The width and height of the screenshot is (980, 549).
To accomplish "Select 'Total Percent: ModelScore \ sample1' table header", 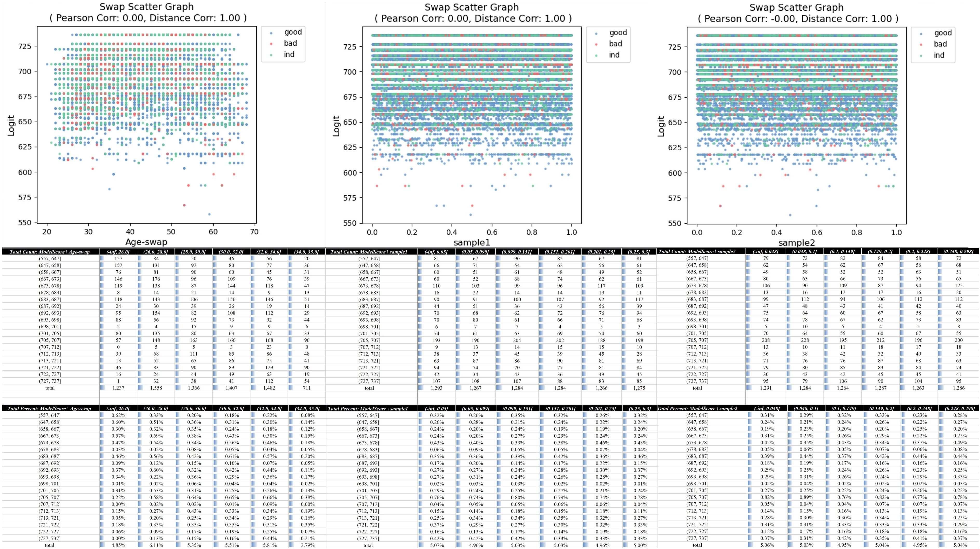I will coord(368,409).
